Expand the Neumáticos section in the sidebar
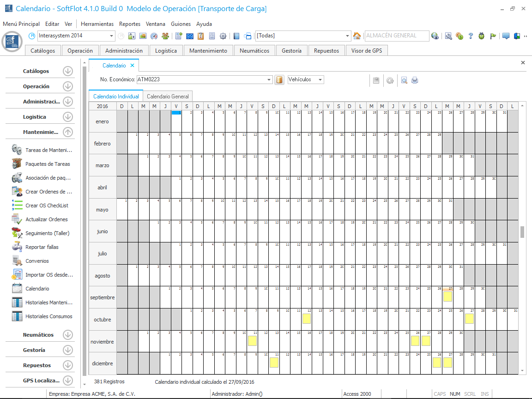The image size is (532, 399). click(68, 335)
